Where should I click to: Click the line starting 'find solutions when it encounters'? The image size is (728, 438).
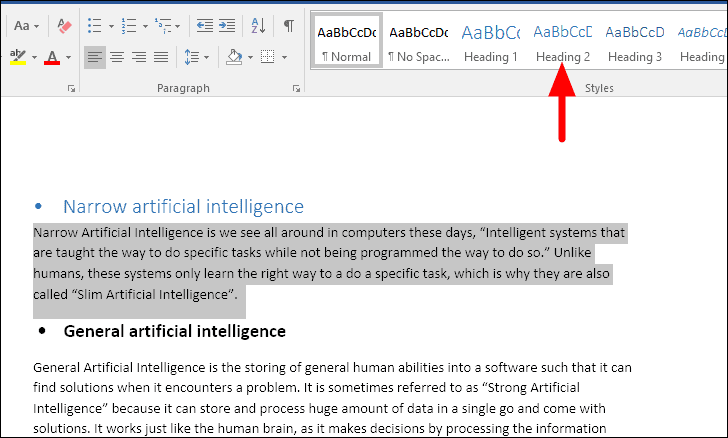click(306, 387)
